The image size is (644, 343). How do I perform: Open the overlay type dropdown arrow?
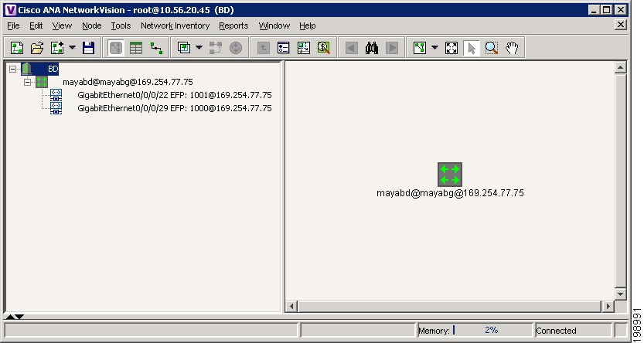(x=199, y=48)
